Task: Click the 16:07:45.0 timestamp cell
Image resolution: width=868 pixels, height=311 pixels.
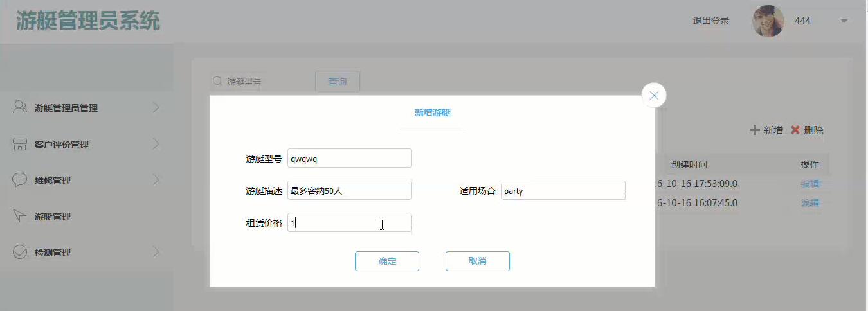Action: [696, 203]
